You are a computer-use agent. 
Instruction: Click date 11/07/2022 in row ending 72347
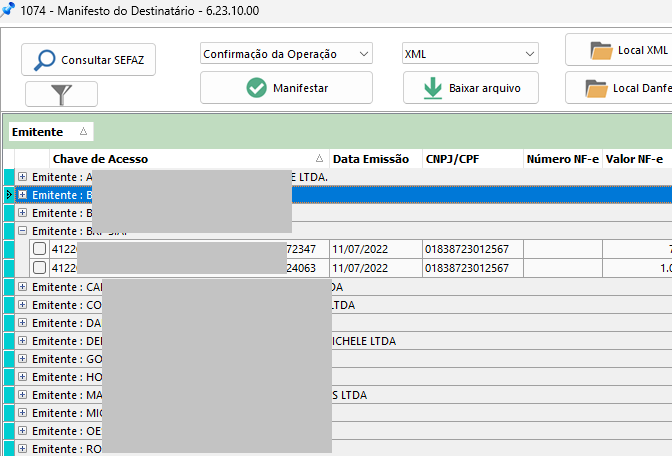coord(375,249)
